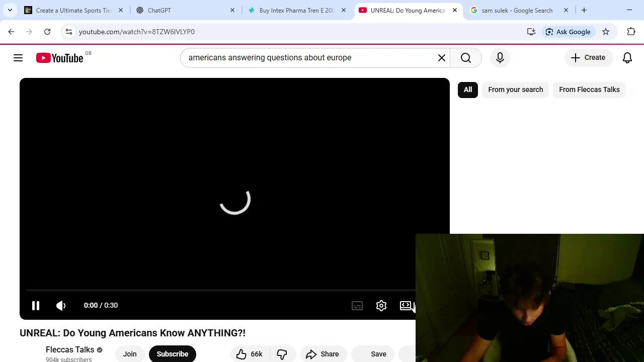Viewport: 644px width, 362px height.
Task: Click the video title UNREAL: Do Young Americans
Action: point(132,333)
